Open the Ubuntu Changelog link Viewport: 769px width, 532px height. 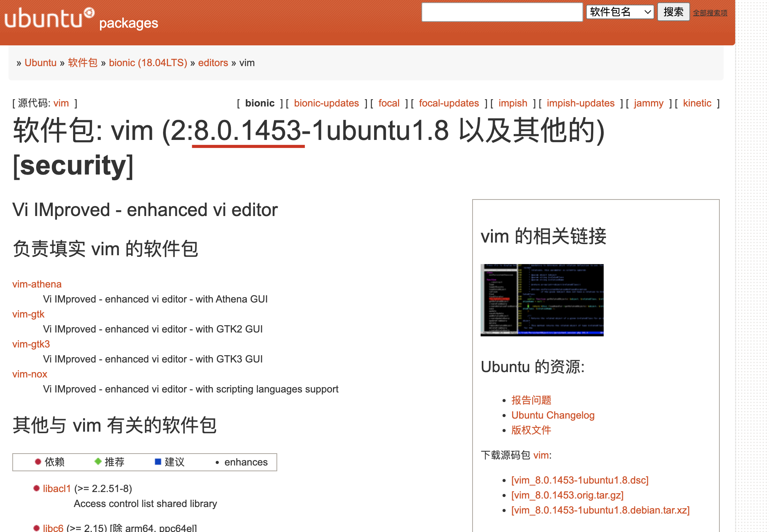553,415
